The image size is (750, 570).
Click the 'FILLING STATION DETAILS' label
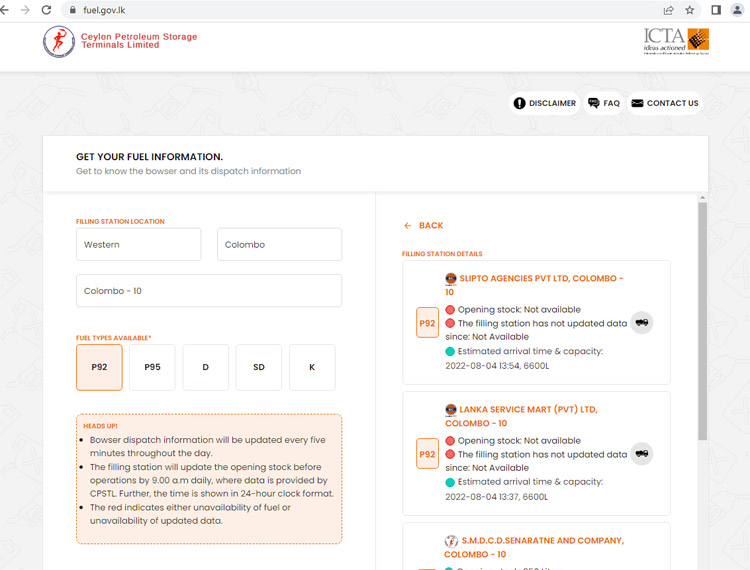(x=442, y=254)
